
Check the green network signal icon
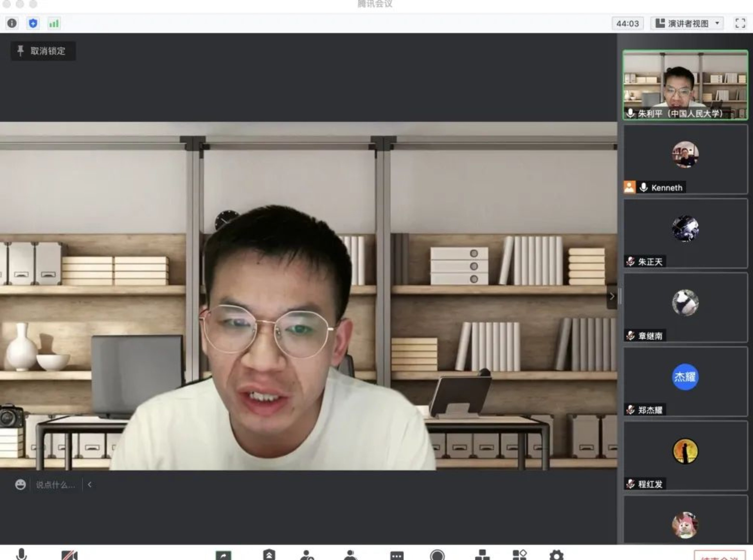point(54,23)
